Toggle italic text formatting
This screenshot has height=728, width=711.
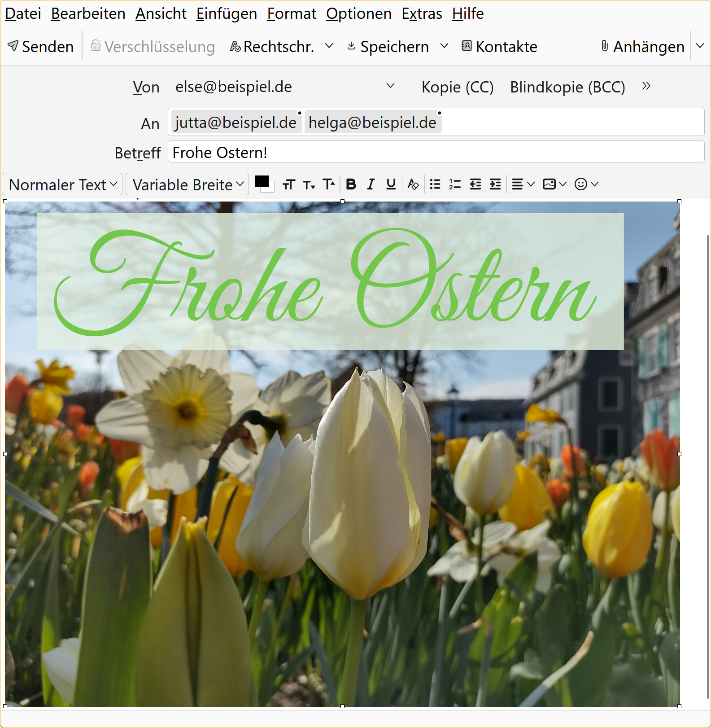click(371, 184)
